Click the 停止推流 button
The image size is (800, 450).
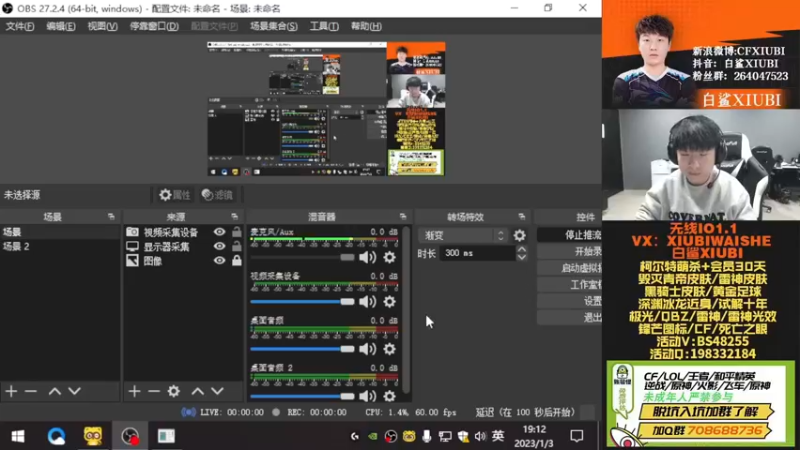point(569,235)
